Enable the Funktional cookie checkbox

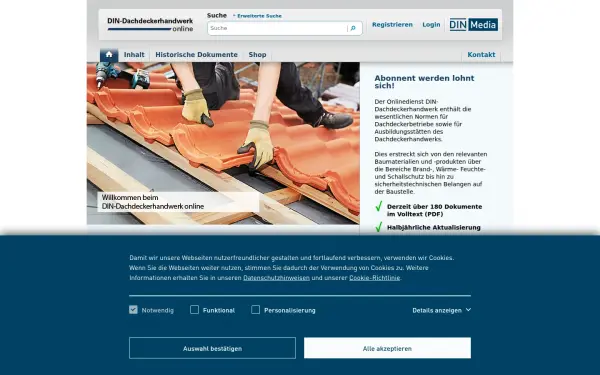tap(194, 310)
